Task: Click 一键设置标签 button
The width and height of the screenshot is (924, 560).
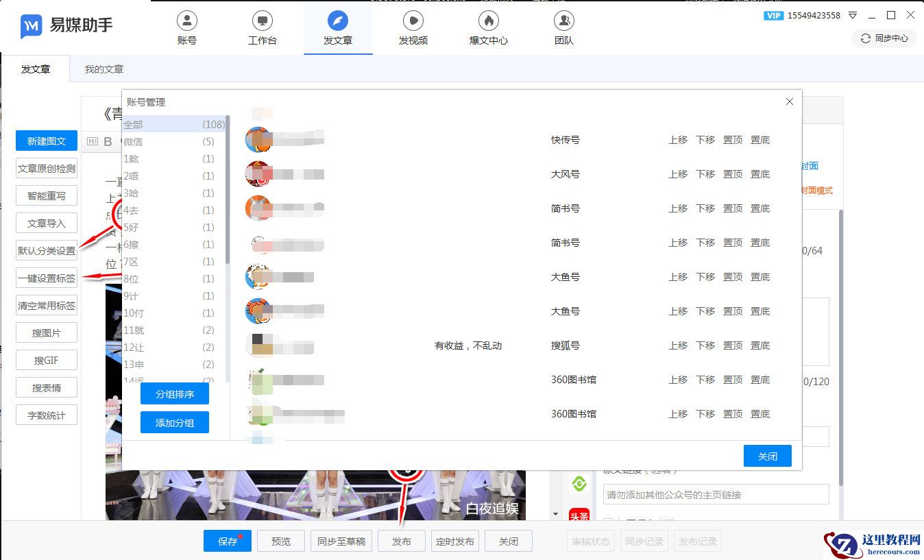Action: (x=47, y=278)
